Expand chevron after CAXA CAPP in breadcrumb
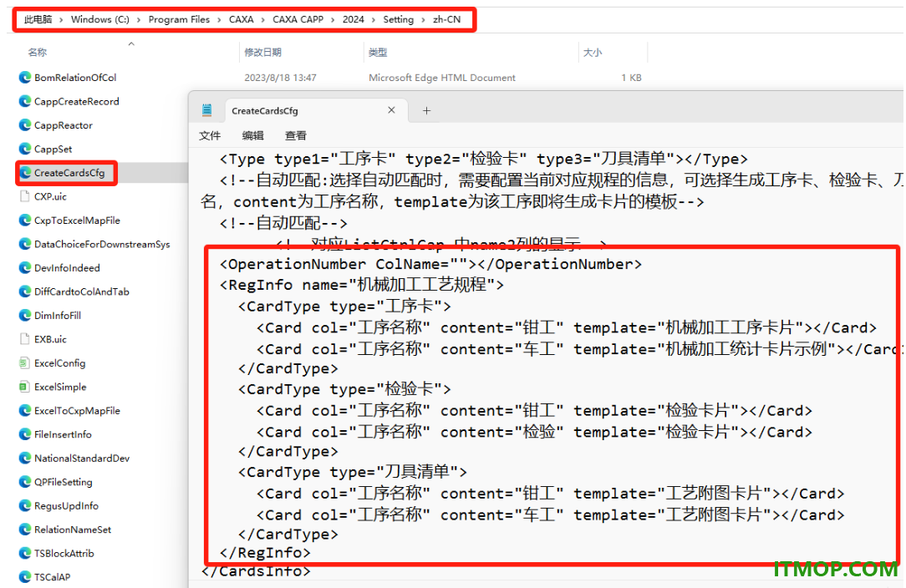This screenshot has height=588, width=906. coord(333,20)
